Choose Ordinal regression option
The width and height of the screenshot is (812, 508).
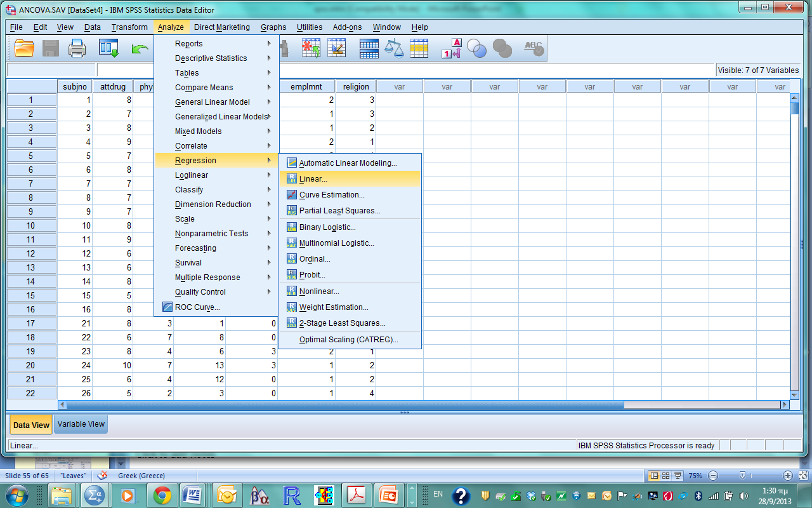350,259
